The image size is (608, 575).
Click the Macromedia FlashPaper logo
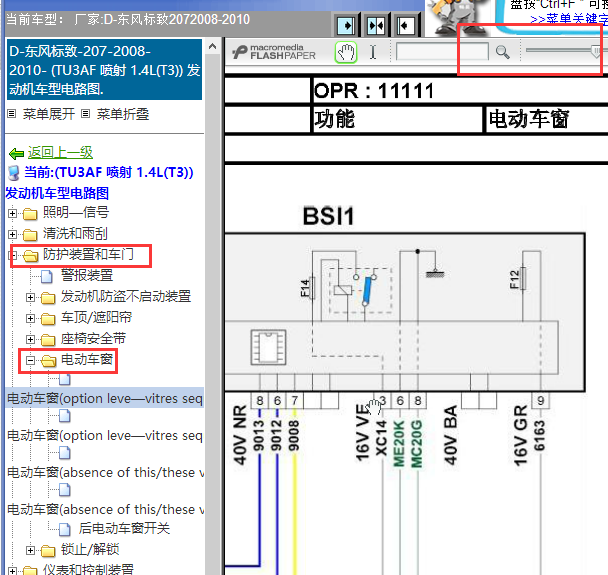pos(274,52)
